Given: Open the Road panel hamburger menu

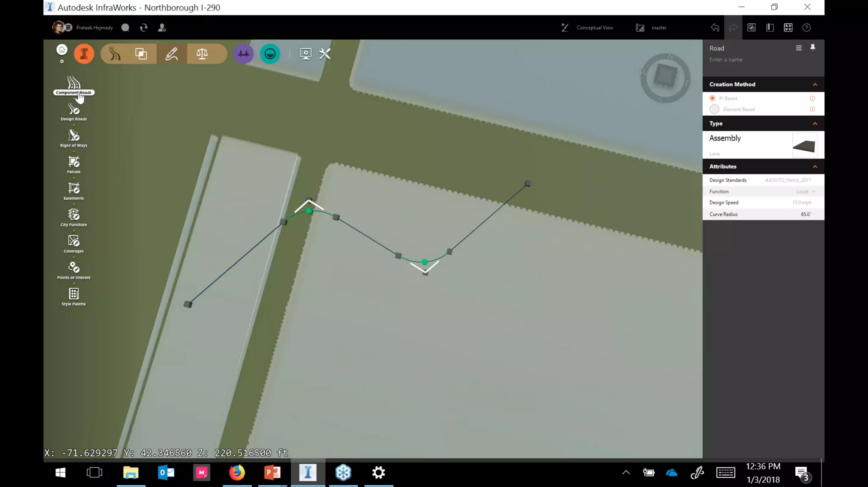Looking at the screenshot, I should coord(799,48).
